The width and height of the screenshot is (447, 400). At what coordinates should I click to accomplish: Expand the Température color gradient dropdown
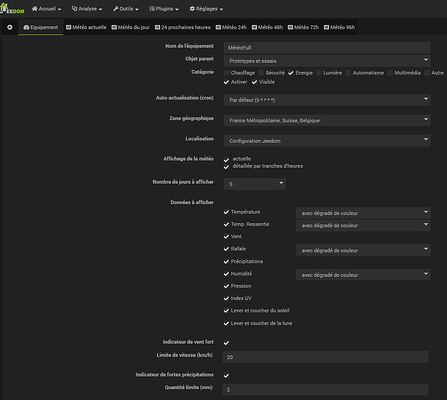pos(363,213)
